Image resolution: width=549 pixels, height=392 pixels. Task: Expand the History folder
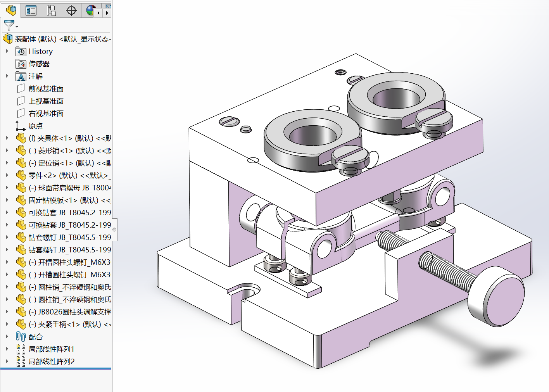coord(7,51)
